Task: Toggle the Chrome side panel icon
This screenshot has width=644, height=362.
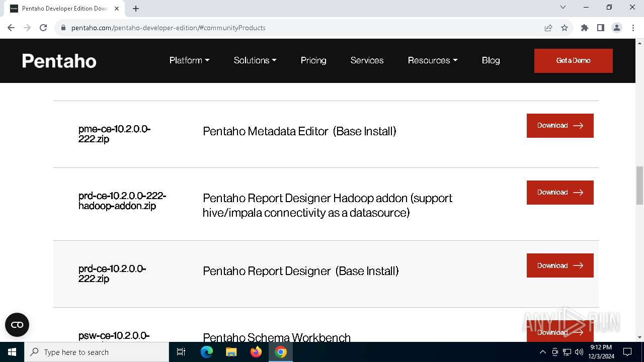Action: 601,28
